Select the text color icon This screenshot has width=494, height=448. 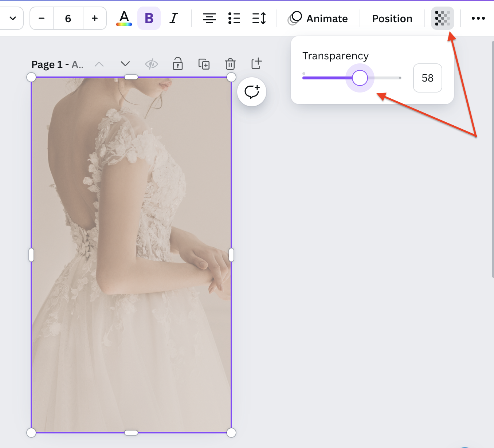[x=124, y=18]
